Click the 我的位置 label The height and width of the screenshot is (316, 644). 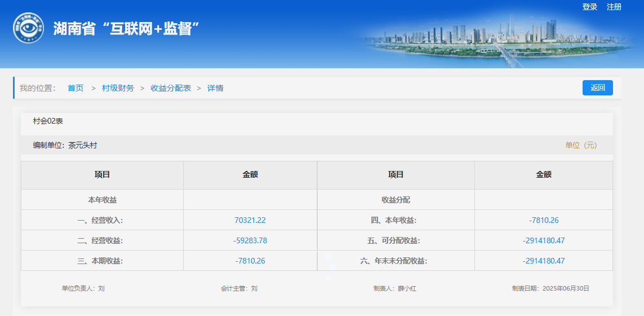pyautogui.click(x=37, y=88)
